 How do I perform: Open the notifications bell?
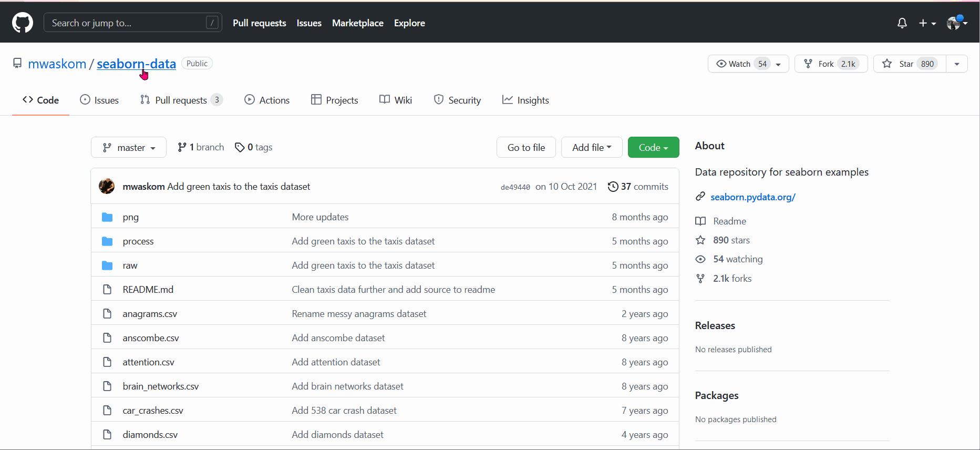point(902,23)
